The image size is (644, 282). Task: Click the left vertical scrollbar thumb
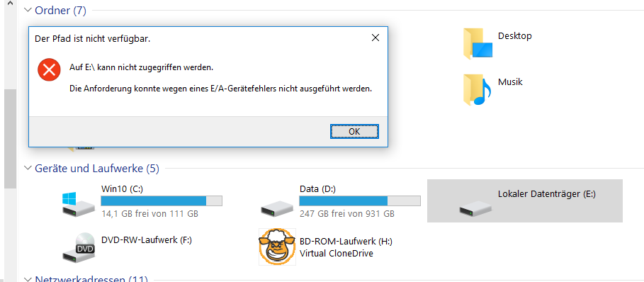click(10, 137)
